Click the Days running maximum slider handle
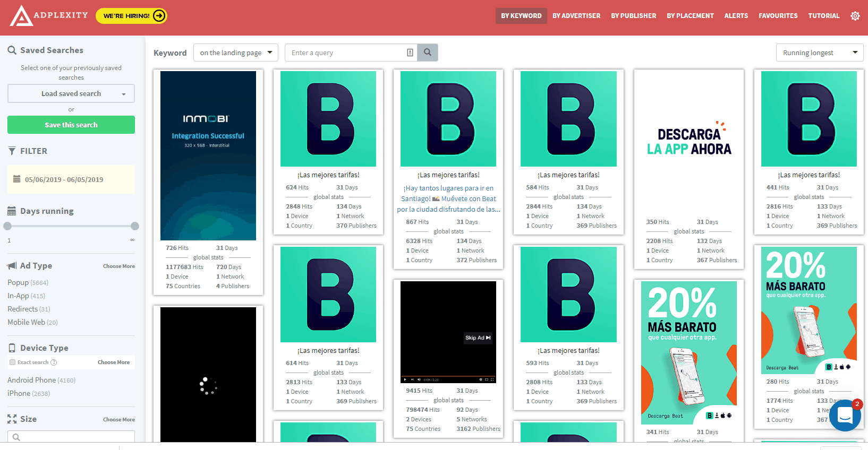The image size is (868, 450). 135,226
